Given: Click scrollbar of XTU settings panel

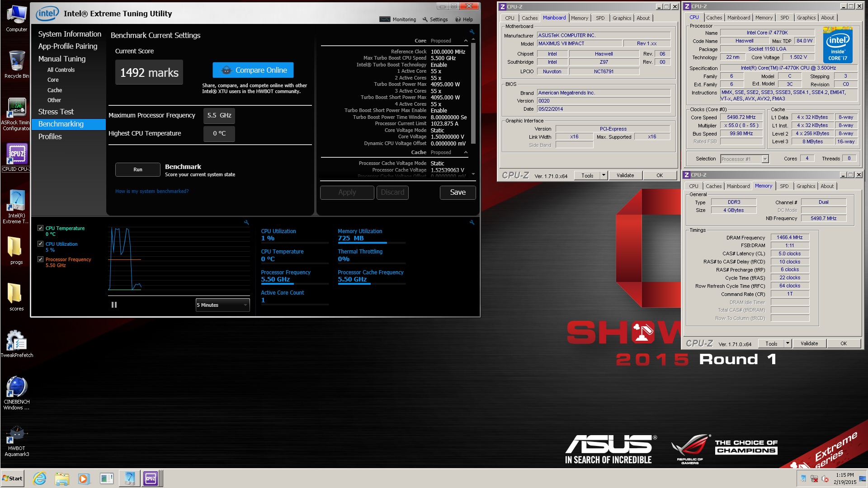Looking at the screenshot, I should (x=473, y=94).
